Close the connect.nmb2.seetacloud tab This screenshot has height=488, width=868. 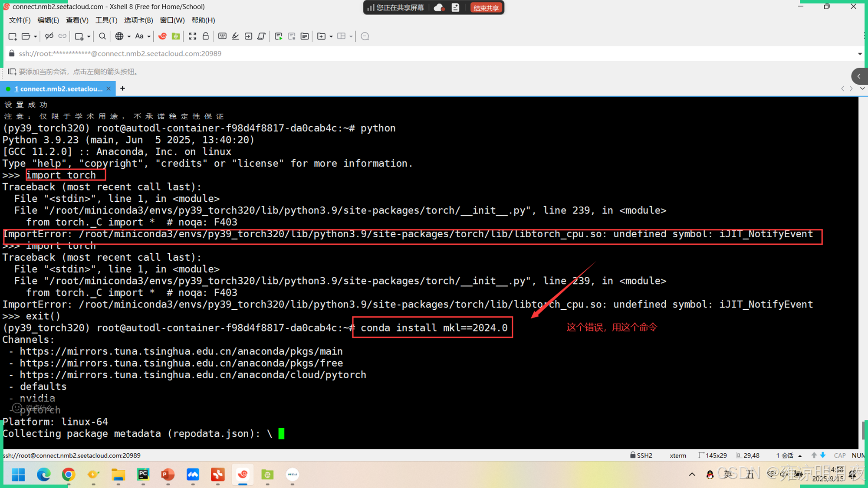108,88
